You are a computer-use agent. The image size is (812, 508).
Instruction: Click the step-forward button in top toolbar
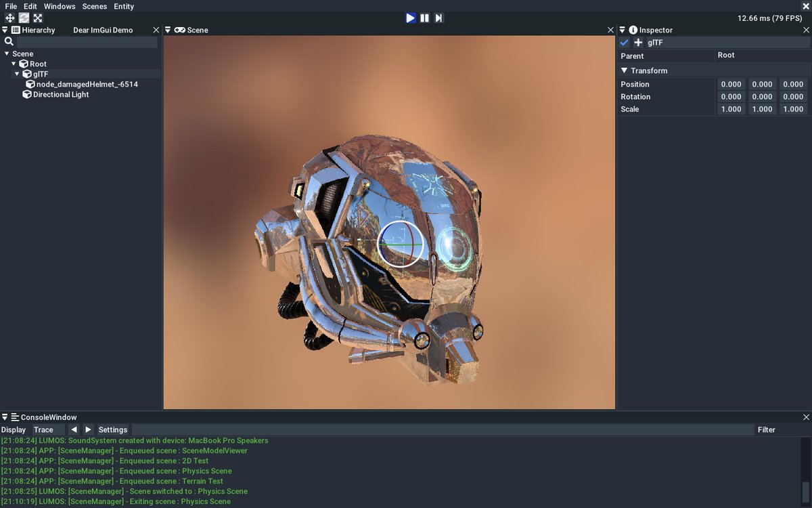(x=438, y=18)
